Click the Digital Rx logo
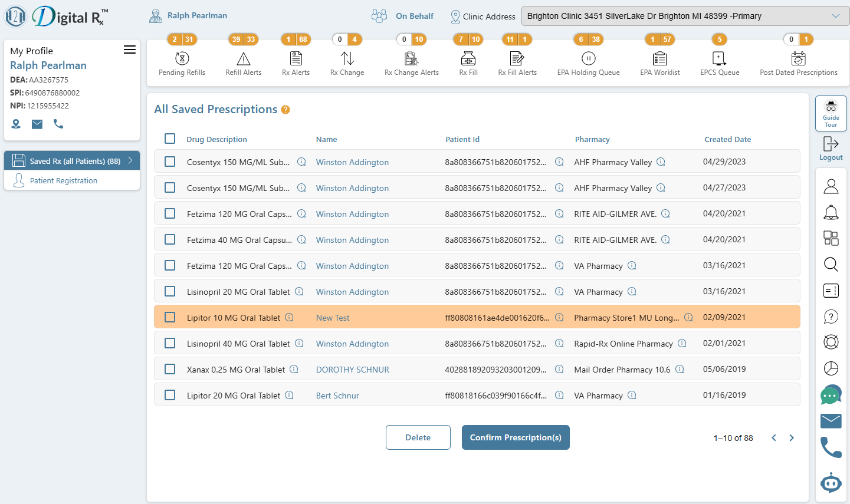This screenshot has height=504, width=850. pyautogui.click(x=57, y=17)
